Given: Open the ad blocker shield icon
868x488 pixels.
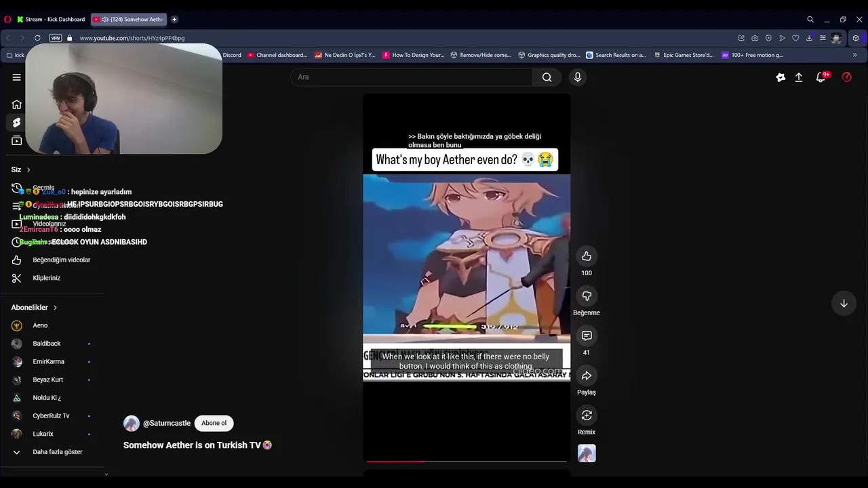Looking at the screenshot, I should pyautogui.click(x=768, y=38).
